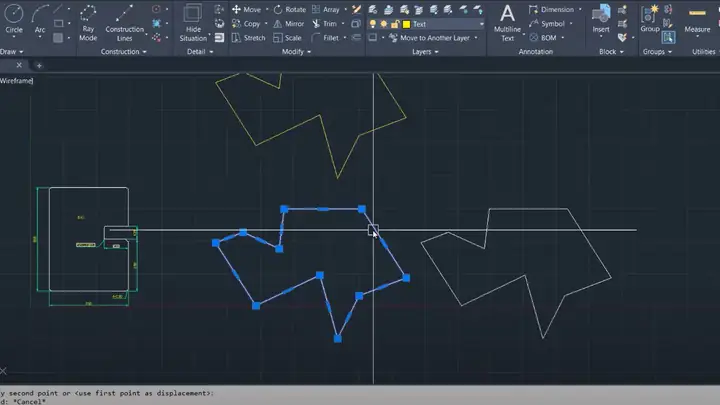
Task: Open the Move tool dropdown arrow
Action: (267, 9)
